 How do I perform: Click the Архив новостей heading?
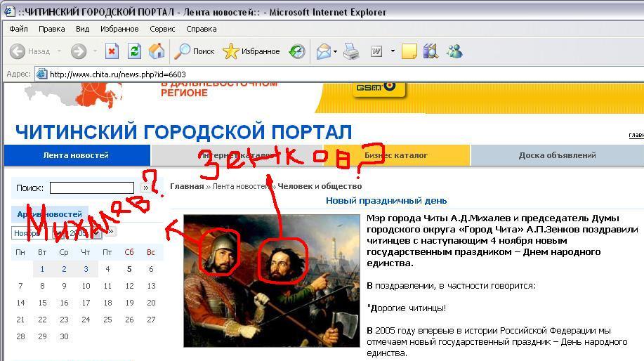coord(50,214)
